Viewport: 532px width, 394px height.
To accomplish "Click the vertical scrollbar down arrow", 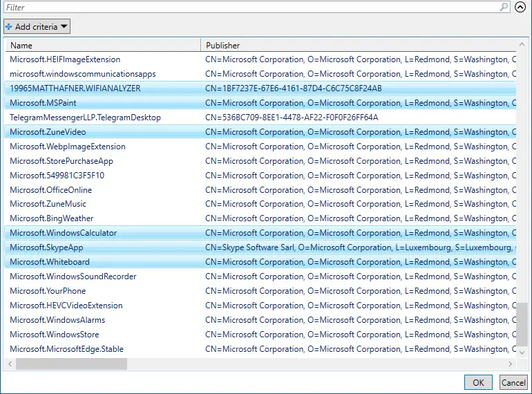I will pos(522,353).
